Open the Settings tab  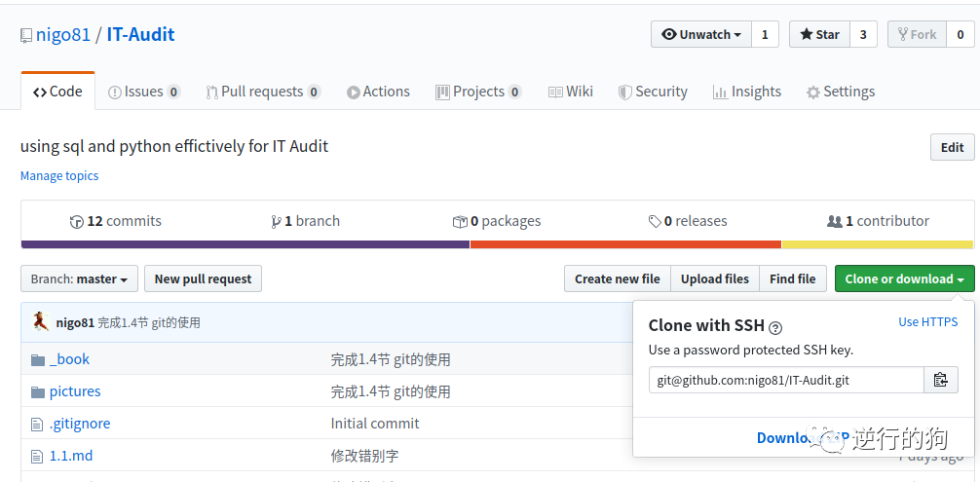click(841, 92)
